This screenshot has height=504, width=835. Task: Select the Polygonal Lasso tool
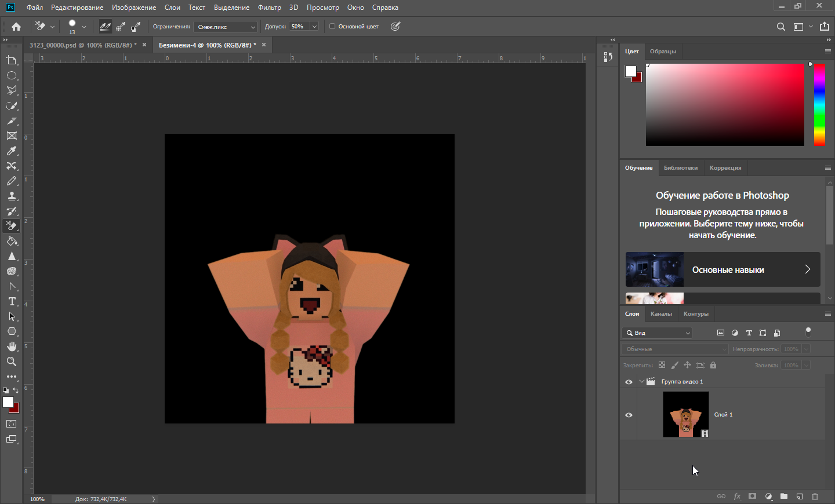click(x=12, y=91)
